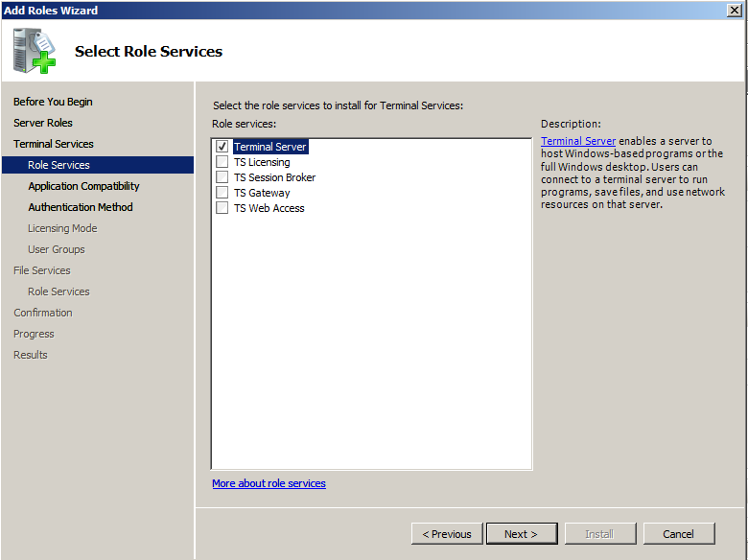Click the TS Web Access label
The width and height of the screenshot is (748, 560).
(269, 208)
